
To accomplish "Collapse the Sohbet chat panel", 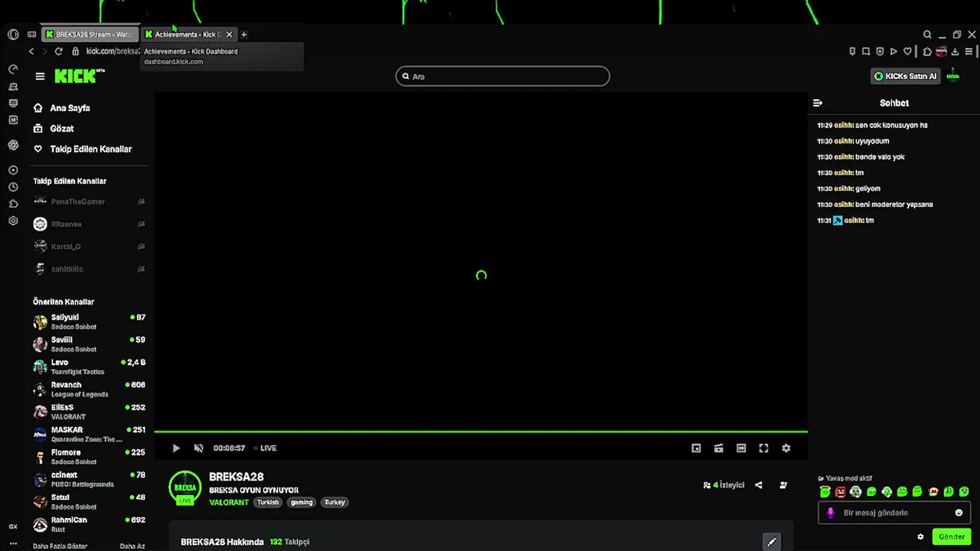I will coord(818,103).
